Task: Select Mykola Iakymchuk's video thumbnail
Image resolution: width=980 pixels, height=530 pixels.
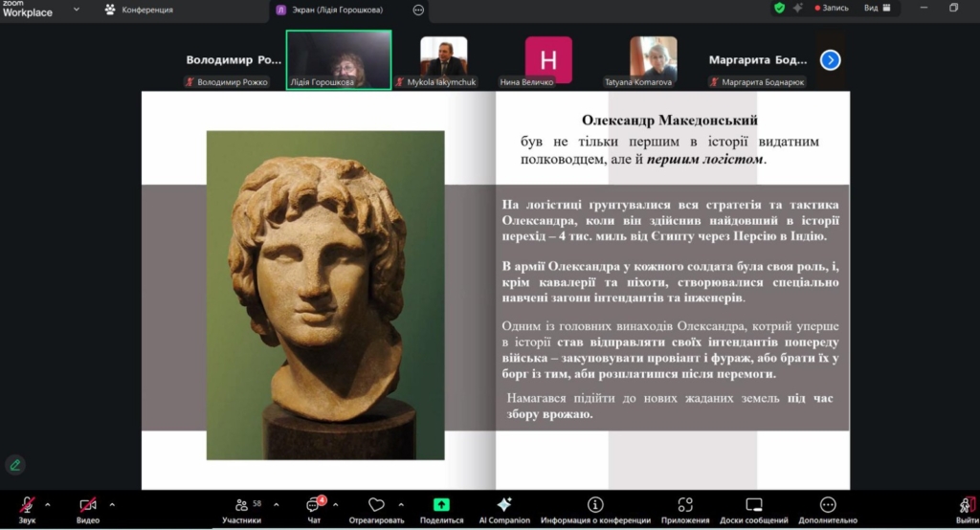Action: (x=443, y=57)
